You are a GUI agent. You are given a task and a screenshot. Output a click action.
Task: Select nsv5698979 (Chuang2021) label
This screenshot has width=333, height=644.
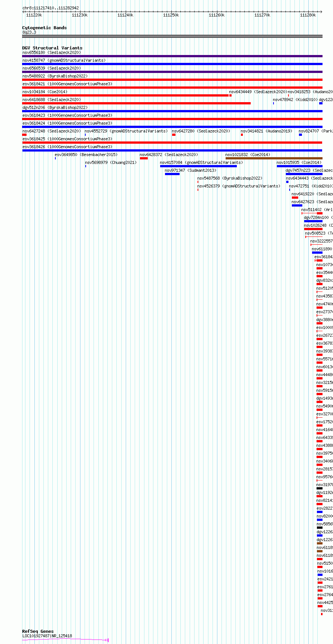(x=111, y=162)
